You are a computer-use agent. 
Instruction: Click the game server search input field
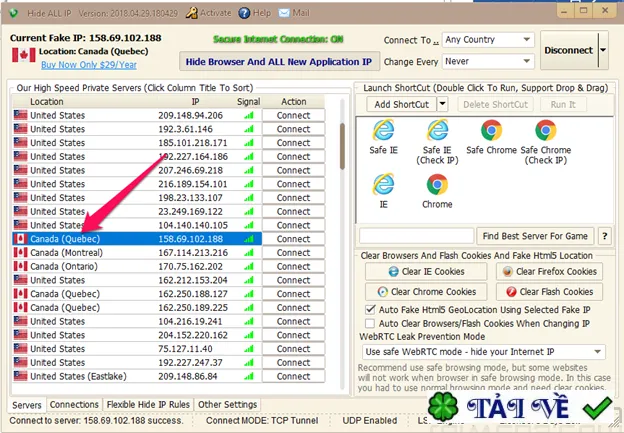(x=416, y=236)
